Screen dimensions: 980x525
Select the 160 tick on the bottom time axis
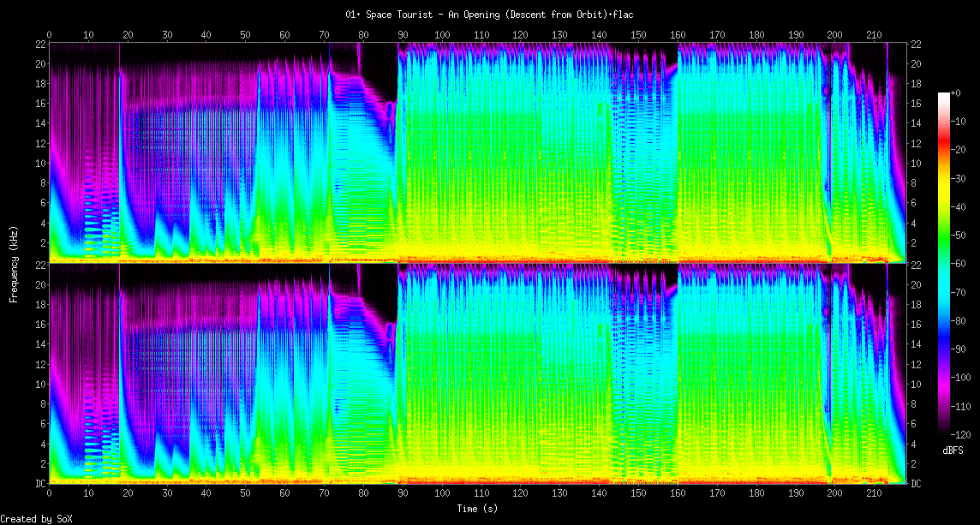pyautogui.click(x=678, y=493)
